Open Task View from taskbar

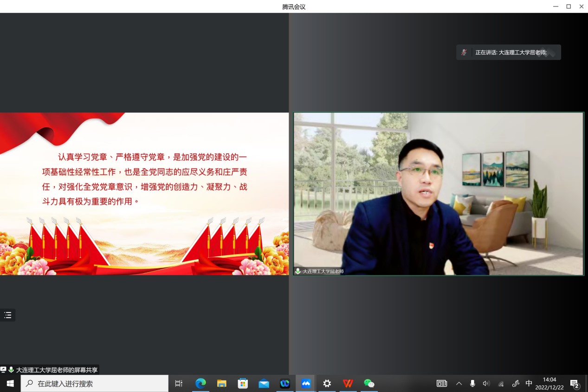(179, 384)
